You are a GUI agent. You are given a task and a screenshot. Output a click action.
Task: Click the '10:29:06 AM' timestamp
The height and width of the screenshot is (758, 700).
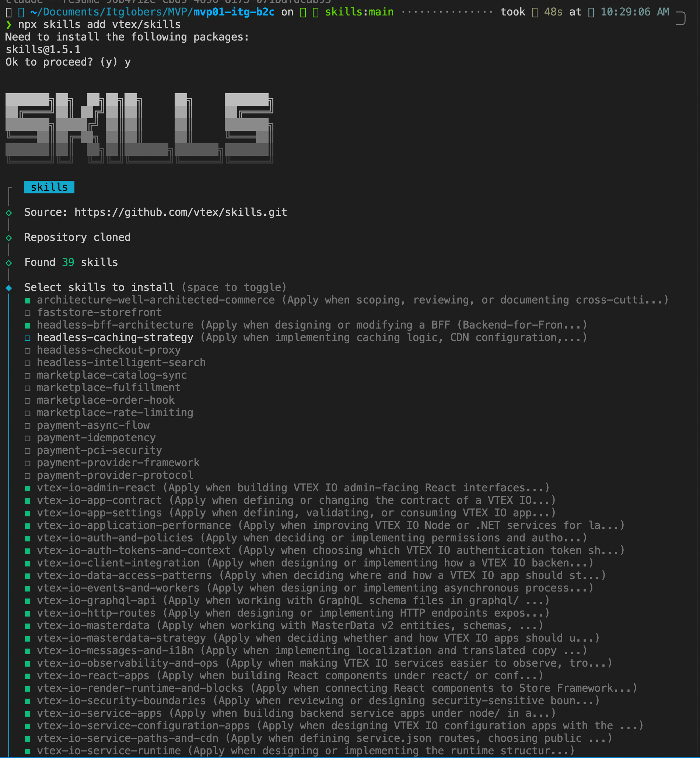click(635, 12)
